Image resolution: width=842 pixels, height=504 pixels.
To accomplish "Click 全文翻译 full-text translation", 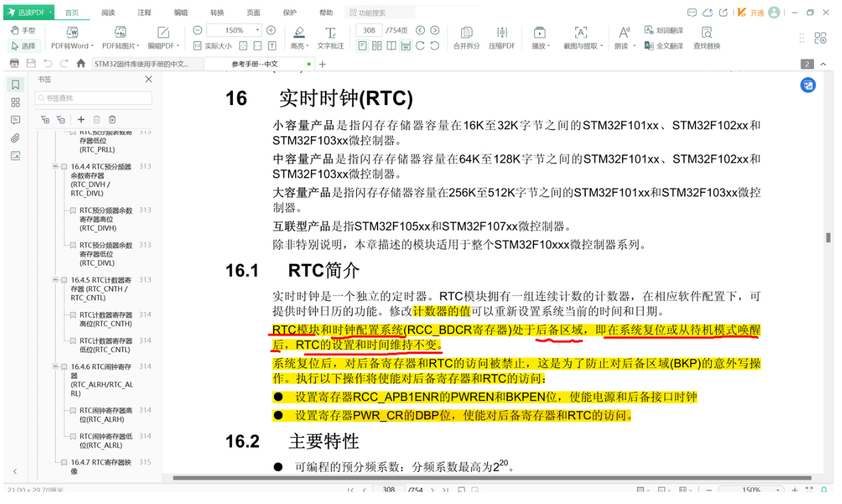I will click(x=664, y=46).
